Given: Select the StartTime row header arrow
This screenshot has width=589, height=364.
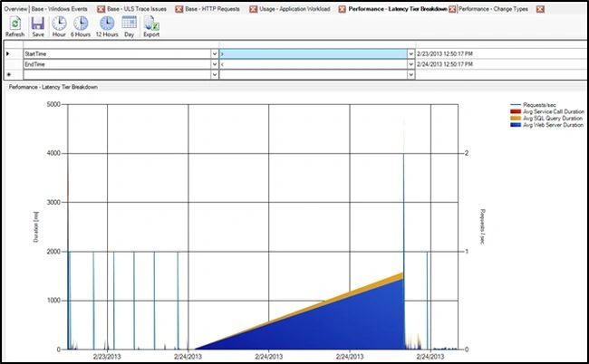Looking at the screenshot, I should pyautogui.click(x=8, y=54).
